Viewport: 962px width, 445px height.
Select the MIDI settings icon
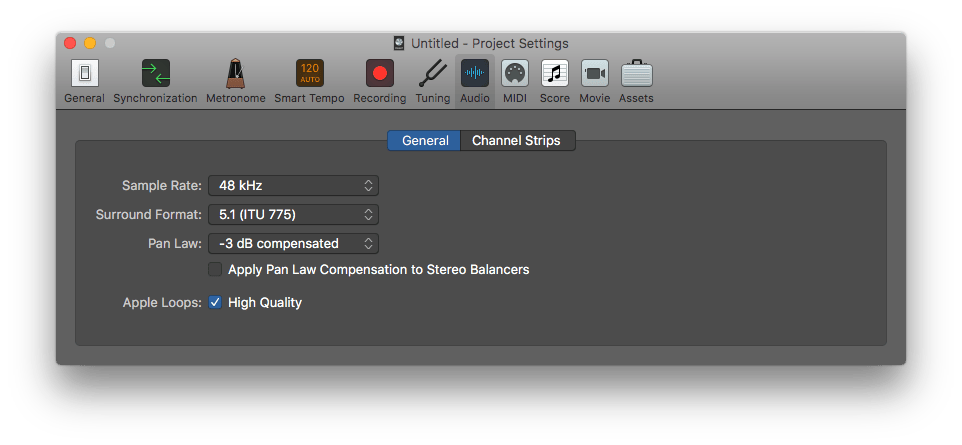tap(514, 74)
